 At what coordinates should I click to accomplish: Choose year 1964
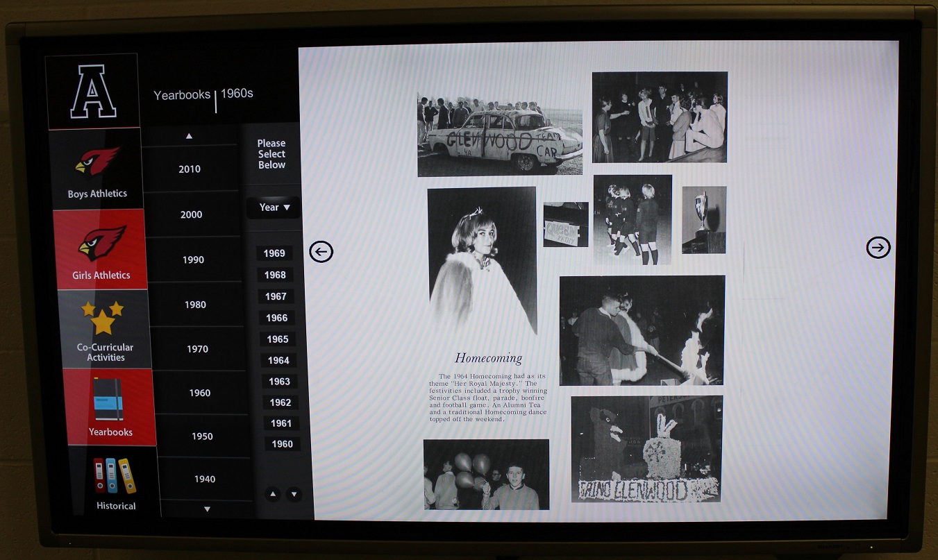tap(278, 360)
